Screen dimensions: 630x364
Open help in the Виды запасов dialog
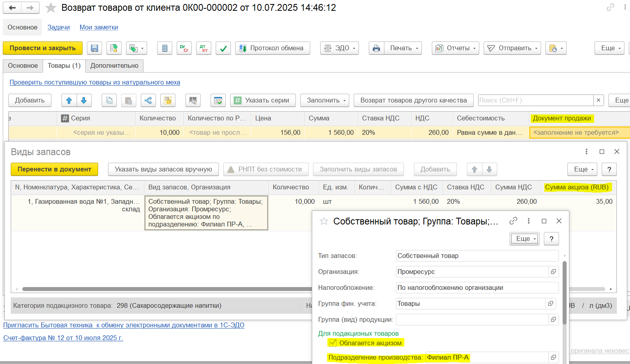click(x=609, y=169)
